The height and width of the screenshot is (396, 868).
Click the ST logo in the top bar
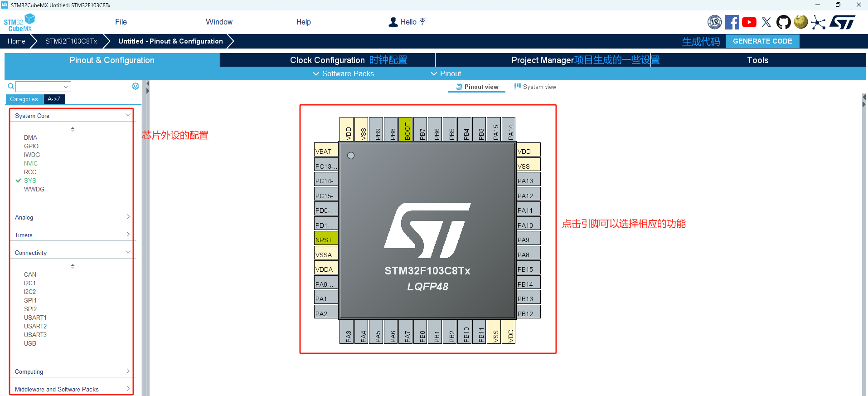[843, 22]
